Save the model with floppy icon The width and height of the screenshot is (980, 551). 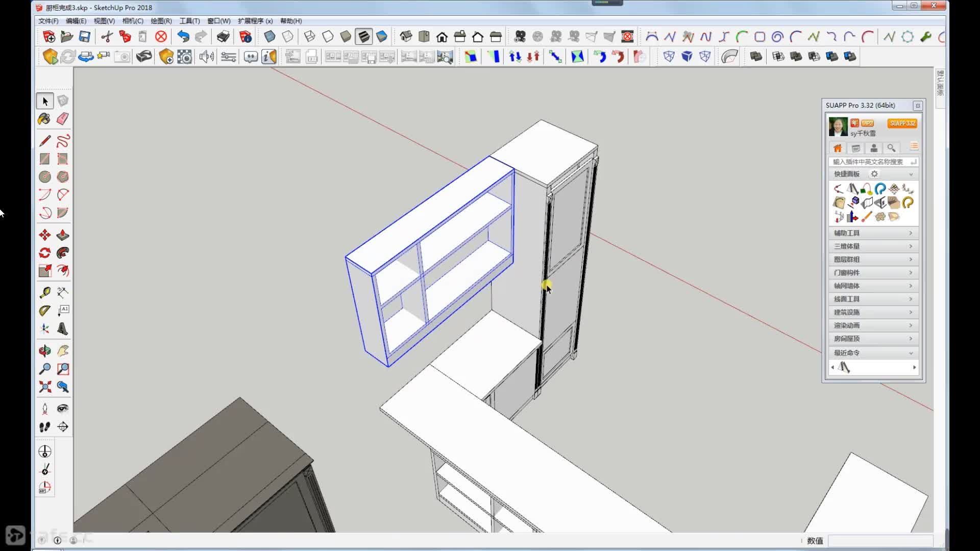85,36
